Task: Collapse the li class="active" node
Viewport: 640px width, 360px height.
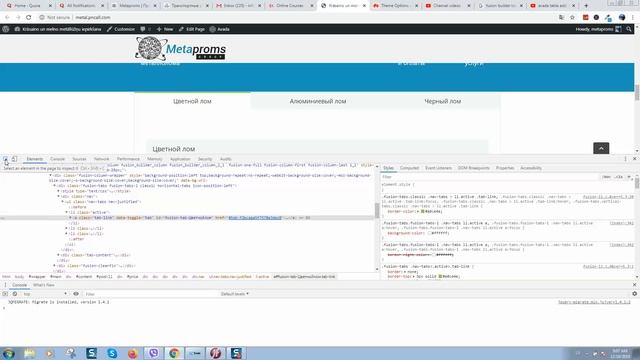Action: pos(67,212)
